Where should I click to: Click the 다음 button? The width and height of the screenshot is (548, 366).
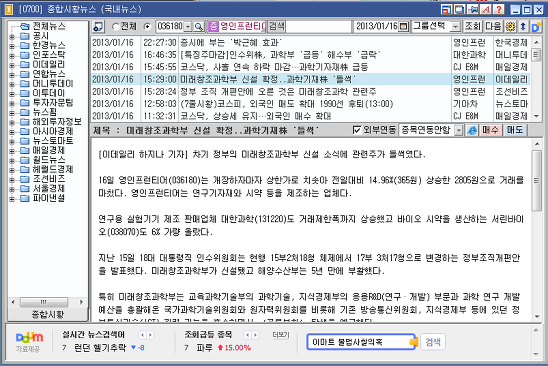coord(493,27)
